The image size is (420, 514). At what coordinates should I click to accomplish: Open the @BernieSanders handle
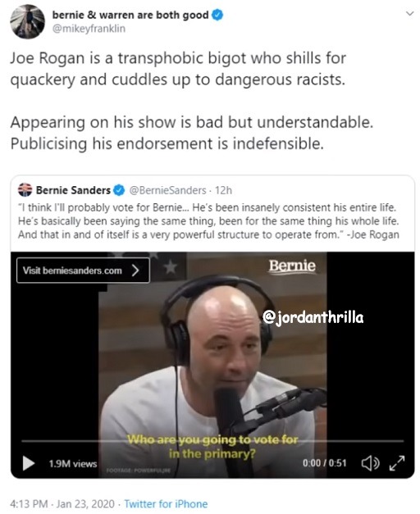coord(167,190)
